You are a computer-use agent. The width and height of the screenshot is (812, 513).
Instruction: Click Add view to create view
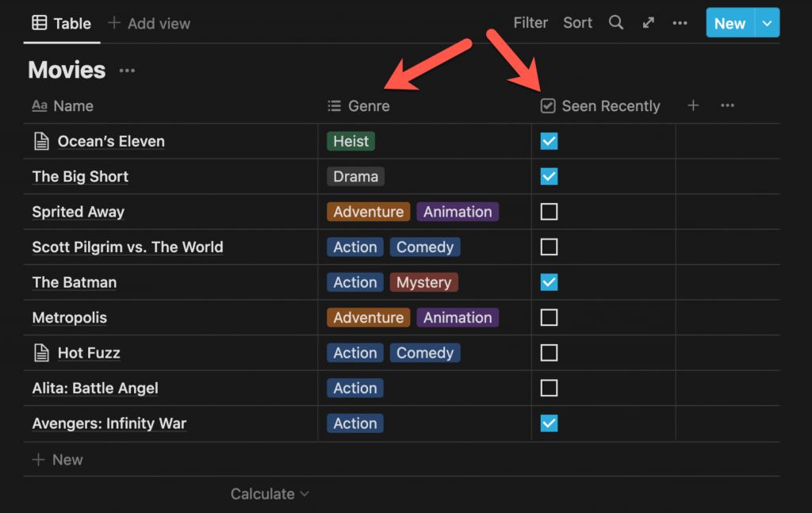pyautogui.click(x=149, y=23)
